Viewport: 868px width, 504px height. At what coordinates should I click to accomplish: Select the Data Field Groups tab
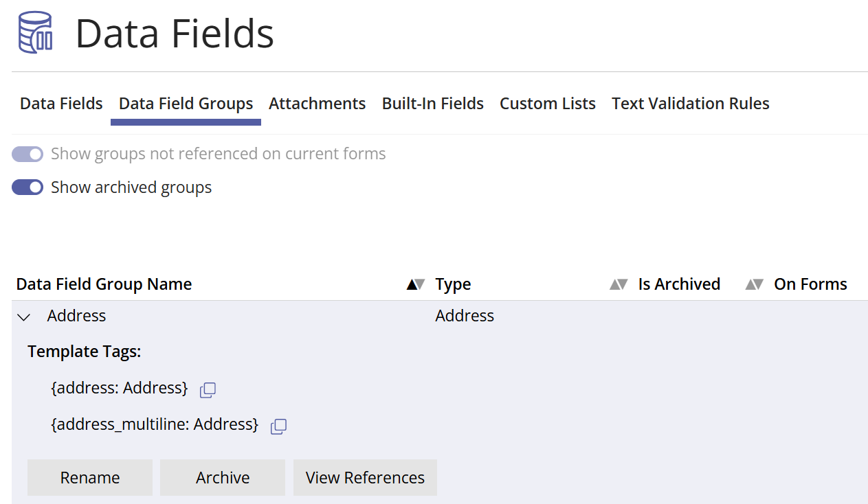pyautogui.click(x=186, y=104)
